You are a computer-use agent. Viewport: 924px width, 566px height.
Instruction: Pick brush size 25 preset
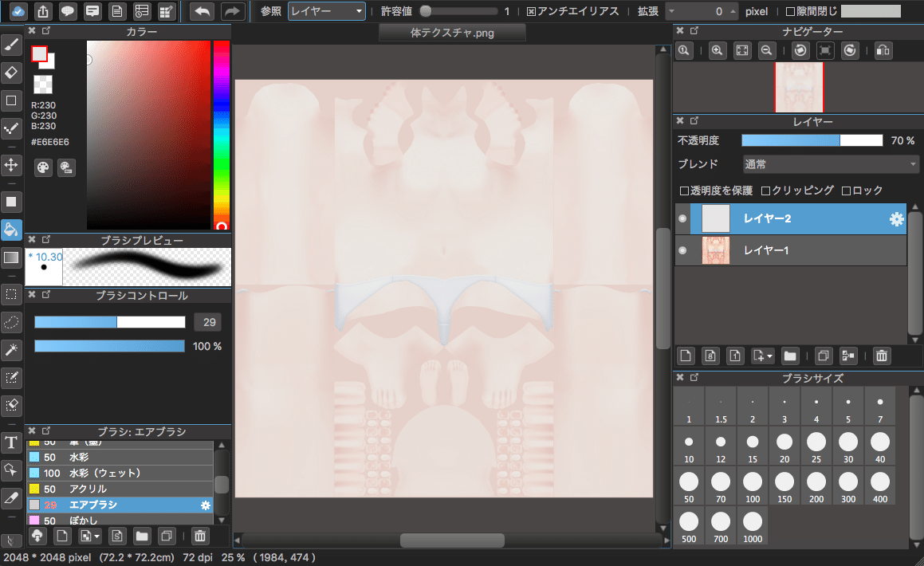coord(816,447)
